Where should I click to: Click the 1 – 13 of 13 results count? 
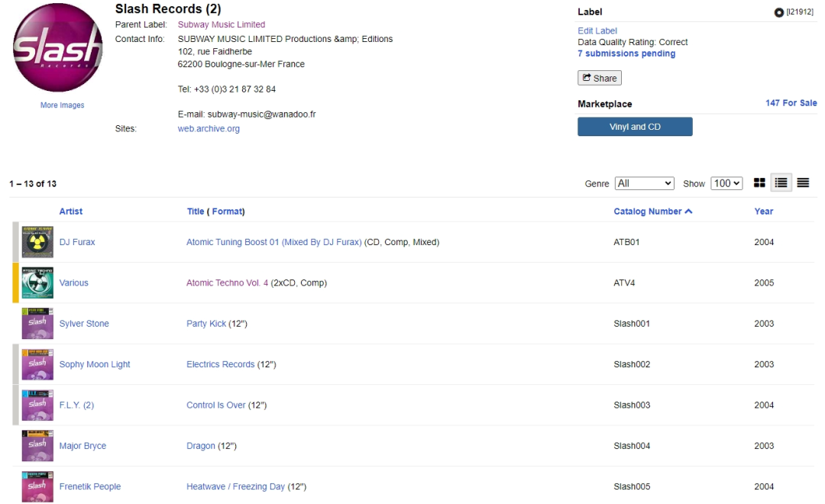[33, 183]
